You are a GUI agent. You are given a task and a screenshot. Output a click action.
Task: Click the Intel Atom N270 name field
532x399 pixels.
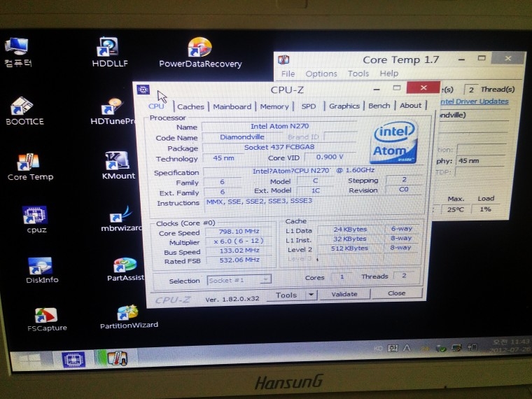(279, 126)
